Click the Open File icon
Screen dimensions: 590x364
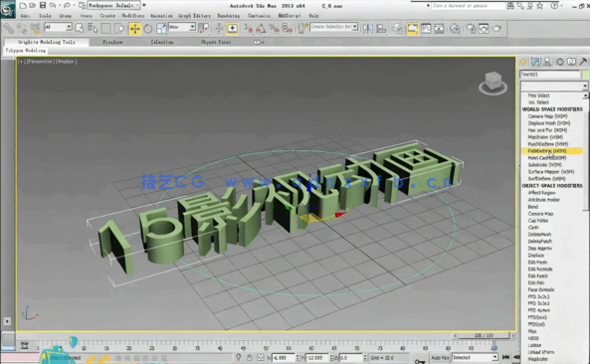pos(33,5)
